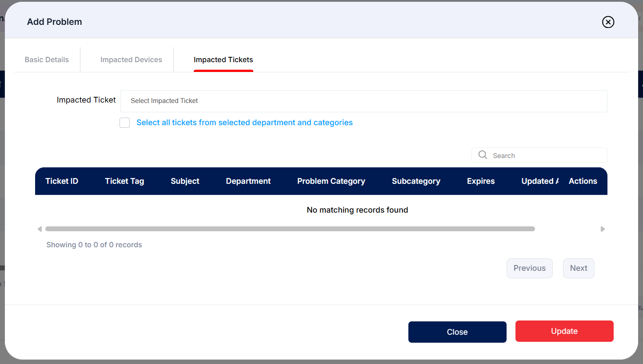Sort by the Ticket ID column header
The height and width of the screenshot is (364, 643).
62,181
